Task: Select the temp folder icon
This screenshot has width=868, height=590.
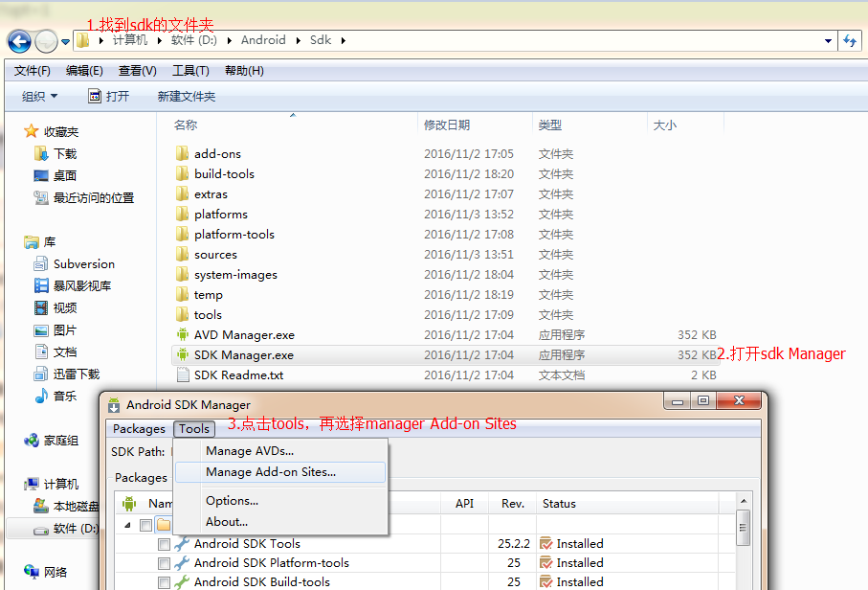Action: point(182,294)
